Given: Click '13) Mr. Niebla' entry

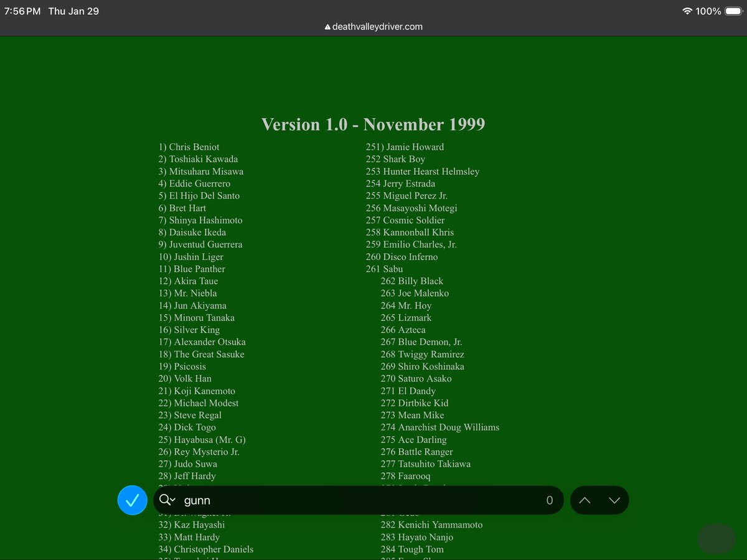Looking at the screenshot, I should click(x=187, y=293).
